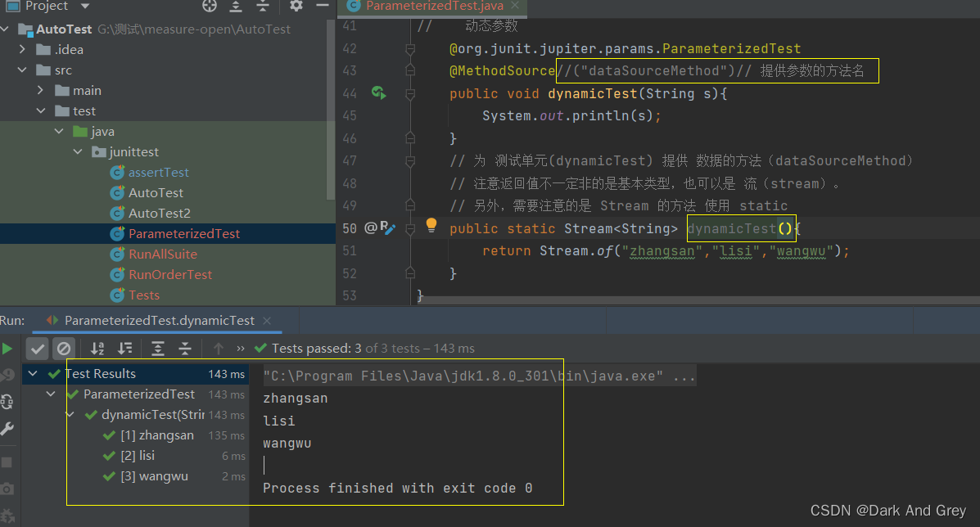Select ParameterizedTest.dynamicTest run tab
This screenshot has height=527, width=980.
(x=160, y=320)
